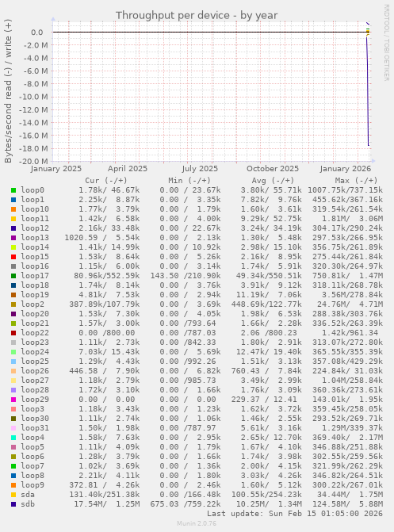
Task: Click the 'Avg (-/+)' column header
Action: [273, 181]
